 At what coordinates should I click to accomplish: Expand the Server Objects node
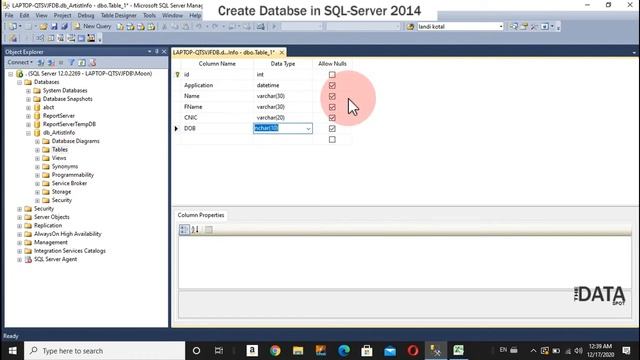[20, 217]
